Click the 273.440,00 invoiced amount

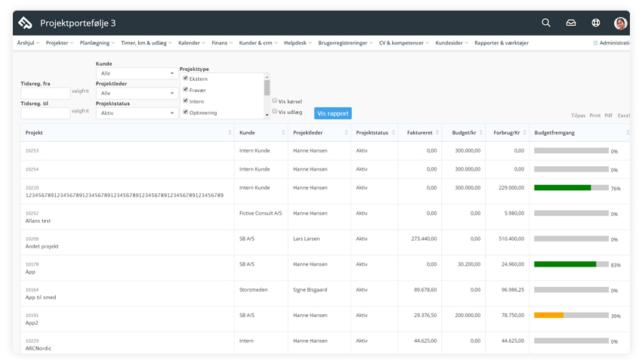424,239
